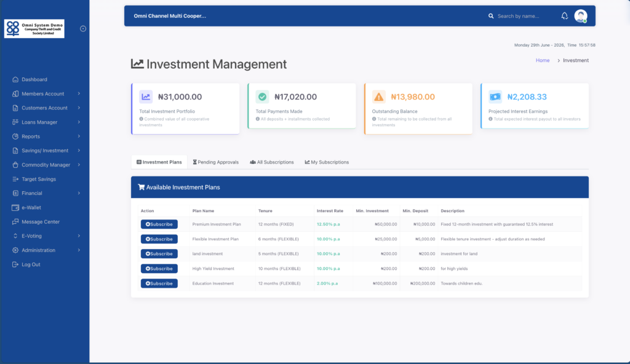This screenshot has width=630, height=364.
Task: Open the user profile avatar
Action: (581, 16)
